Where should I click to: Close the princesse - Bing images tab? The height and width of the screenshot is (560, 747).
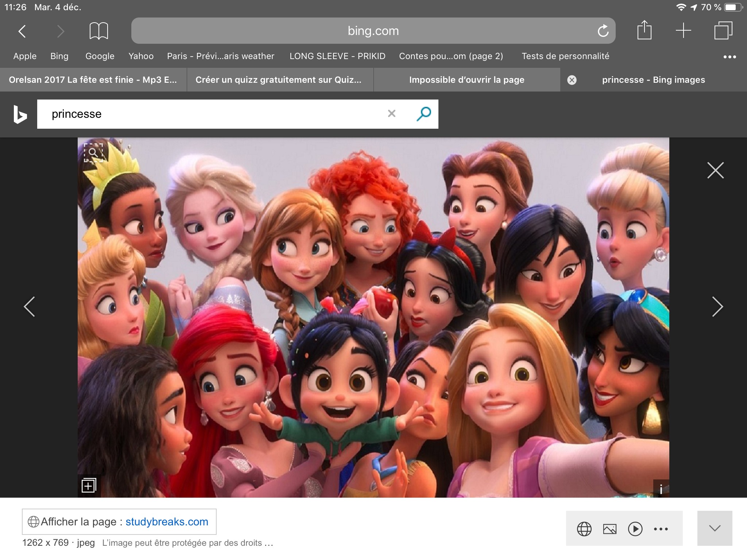tap(572, 80)
